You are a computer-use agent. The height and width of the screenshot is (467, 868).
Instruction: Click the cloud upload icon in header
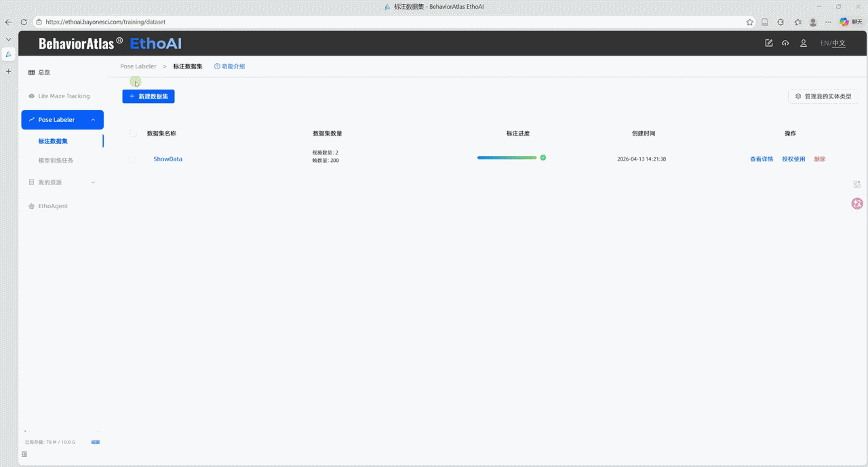(785, 43)
